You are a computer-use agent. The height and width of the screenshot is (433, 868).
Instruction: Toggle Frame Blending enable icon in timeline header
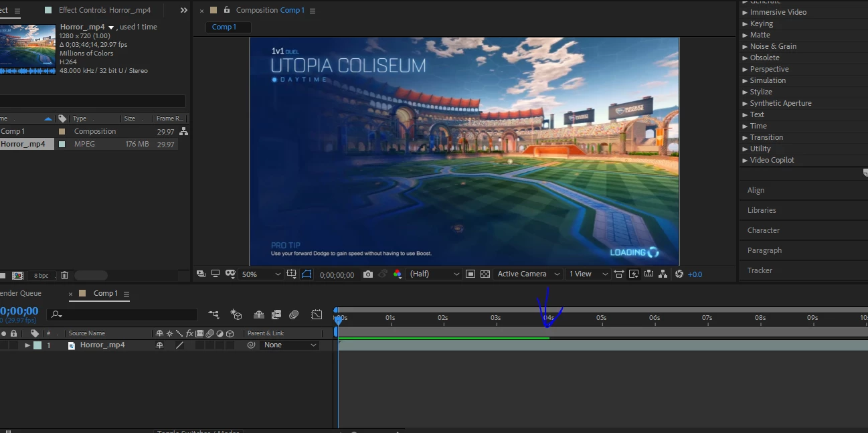(x=276, y=314)
